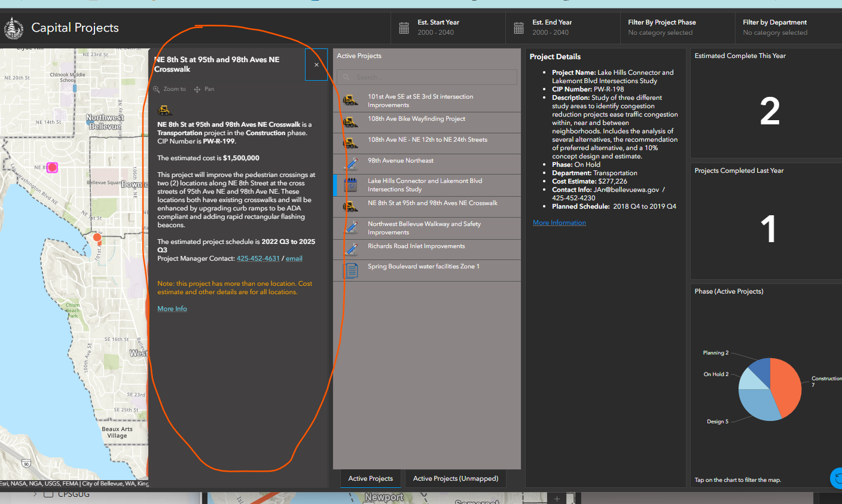Expand the CPSGUG tree item chevron

(35, 494)
